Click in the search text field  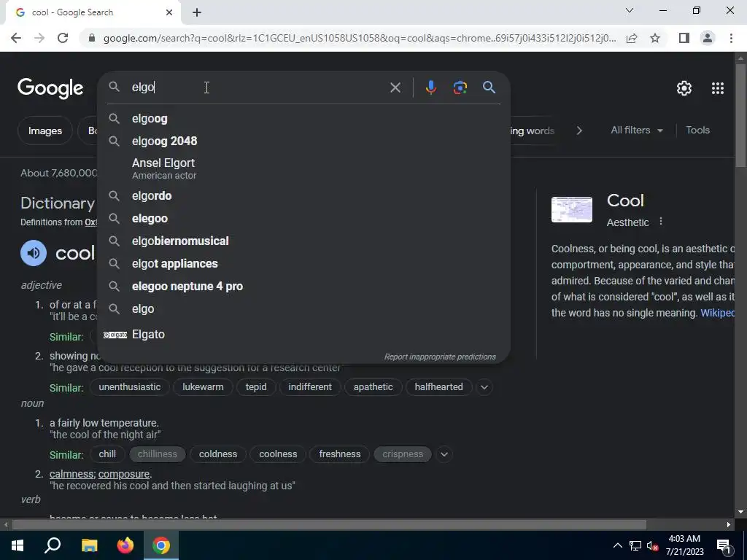click(x=258, y=87)
